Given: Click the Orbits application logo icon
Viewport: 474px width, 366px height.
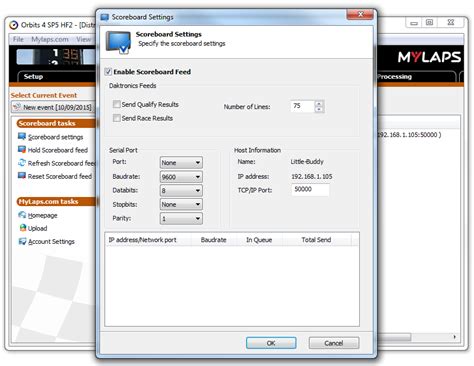Looking at the screenshot, I should pyautogui.click(x=14, y=25).
